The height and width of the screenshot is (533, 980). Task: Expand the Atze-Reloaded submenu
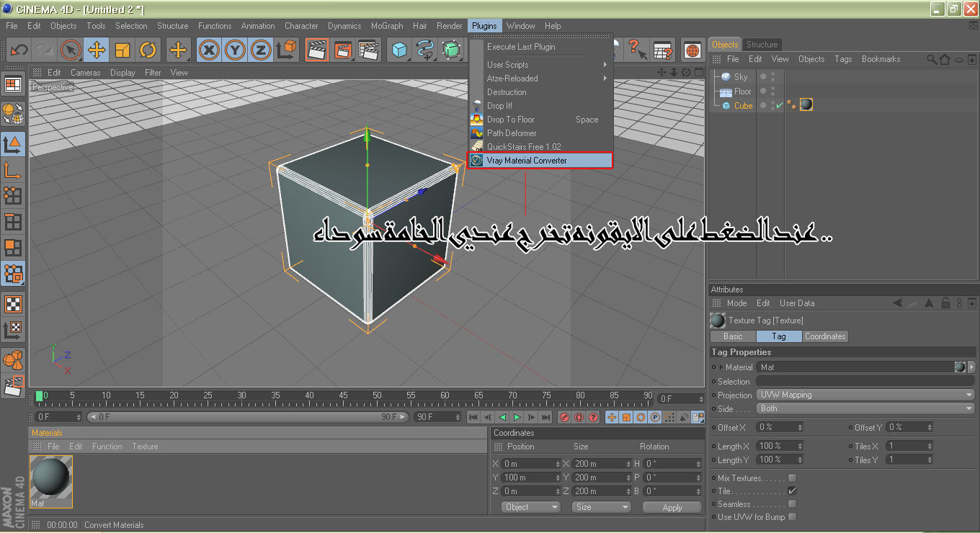click(x=540, y=79)
